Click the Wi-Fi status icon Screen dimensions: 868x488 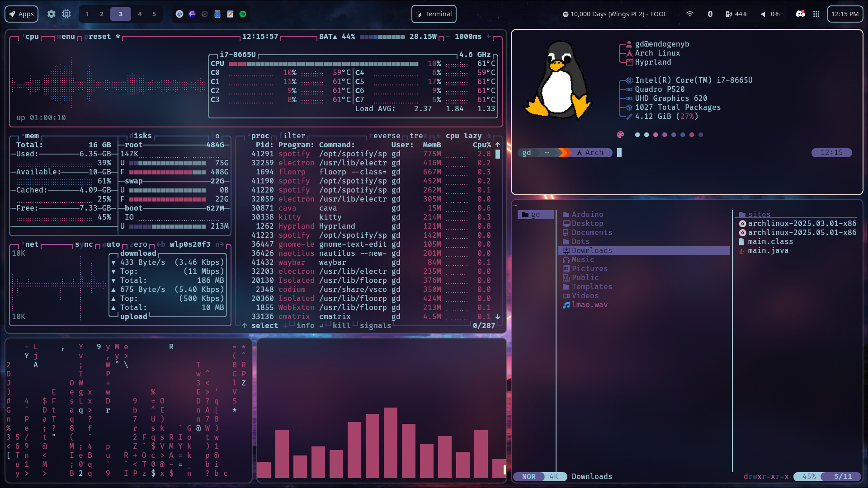(690, 14)
